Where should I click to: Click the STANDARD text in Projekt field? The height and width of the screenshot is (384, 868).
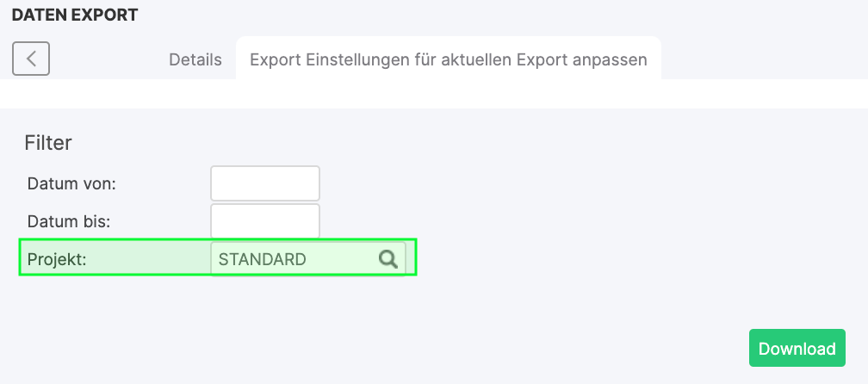coord(262,259)
